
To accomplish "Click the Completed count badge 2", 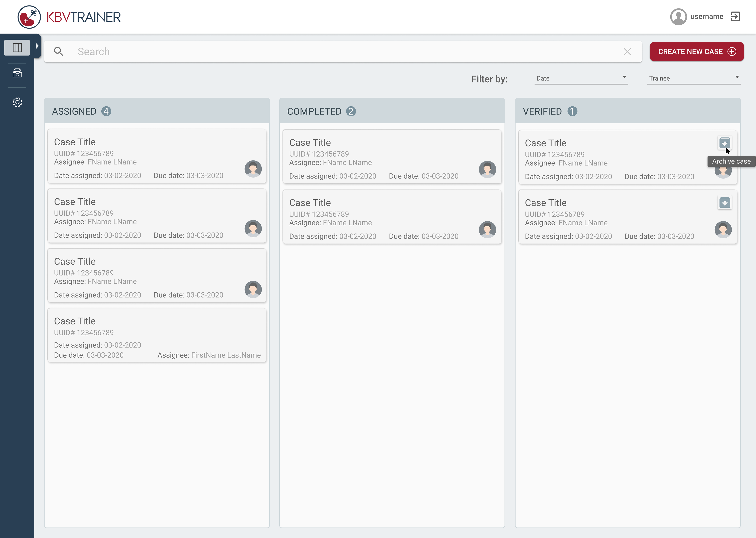I will (x=351, y=111).
